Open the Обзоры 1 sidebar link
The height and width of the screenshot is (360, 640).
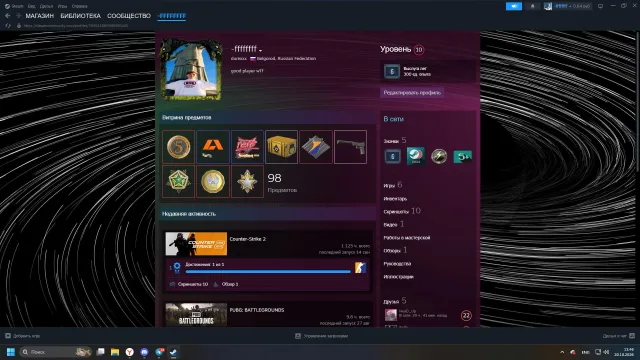[395, 250]
